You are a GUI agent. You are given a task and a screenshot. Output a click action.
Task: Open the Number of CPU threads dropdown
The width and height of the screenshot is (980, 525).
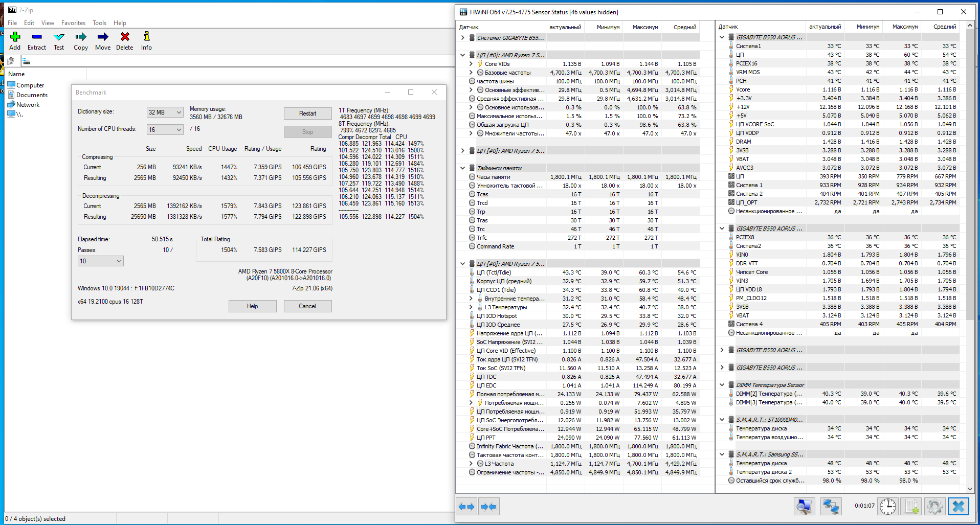(165, 130)
